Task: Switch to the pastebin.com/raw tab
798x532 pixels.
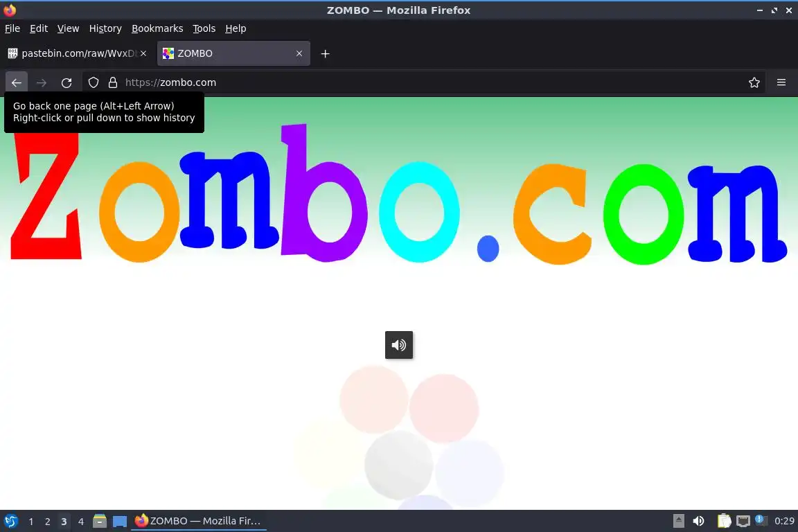Action: click(78, 53)
